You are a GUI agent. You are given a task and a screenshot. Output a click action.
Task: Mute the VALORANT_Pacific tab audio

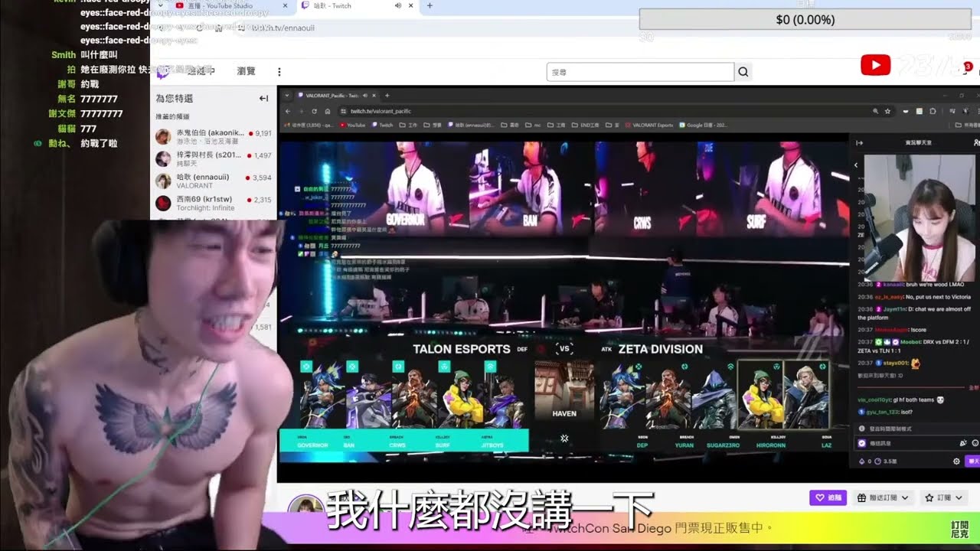[x=364, y=96]
